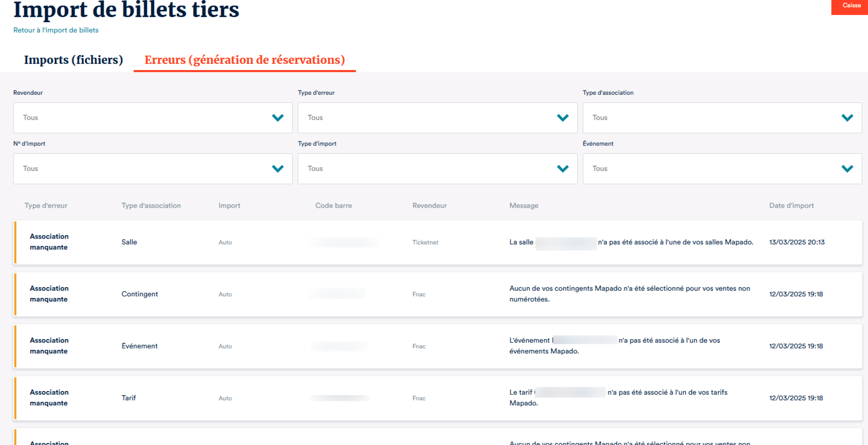Click the Date d'import column header

point(791,206)
